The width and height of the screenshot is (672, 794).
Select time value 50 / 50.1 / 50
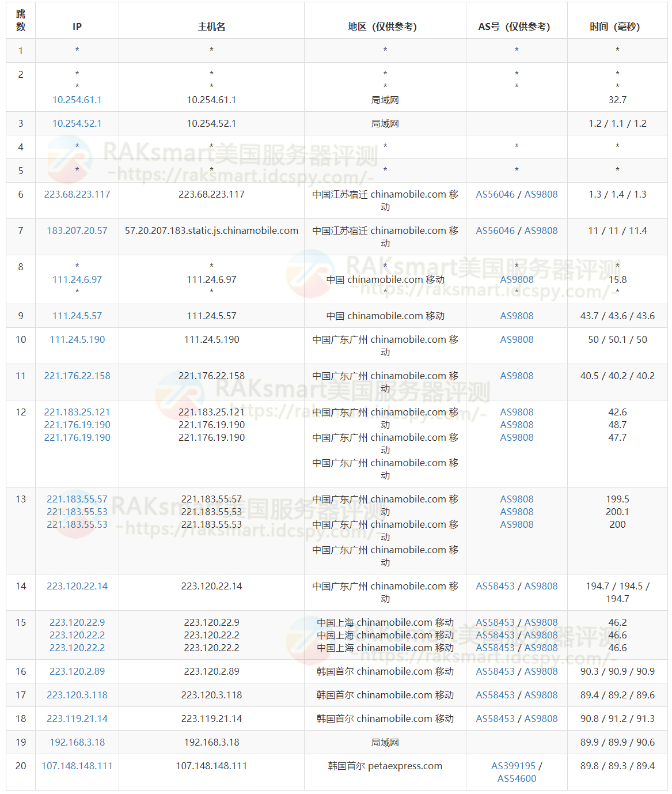coord(617,339)
